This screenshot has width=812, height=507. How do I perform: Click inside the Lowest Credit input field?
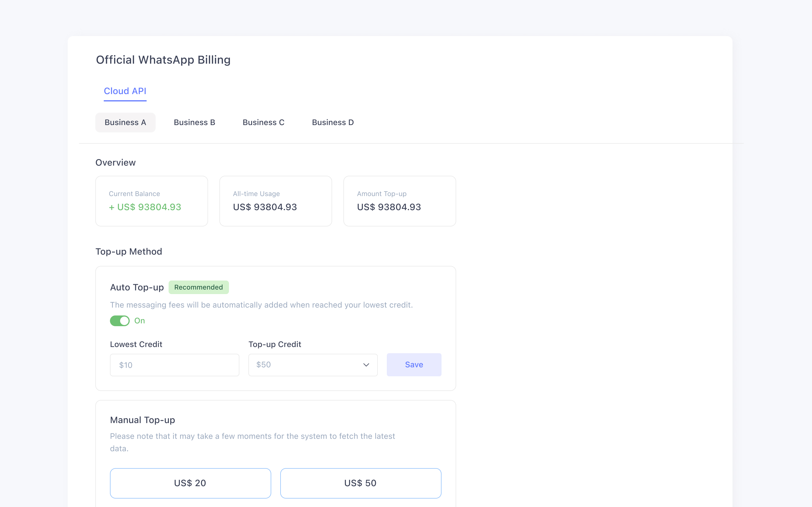174,364
